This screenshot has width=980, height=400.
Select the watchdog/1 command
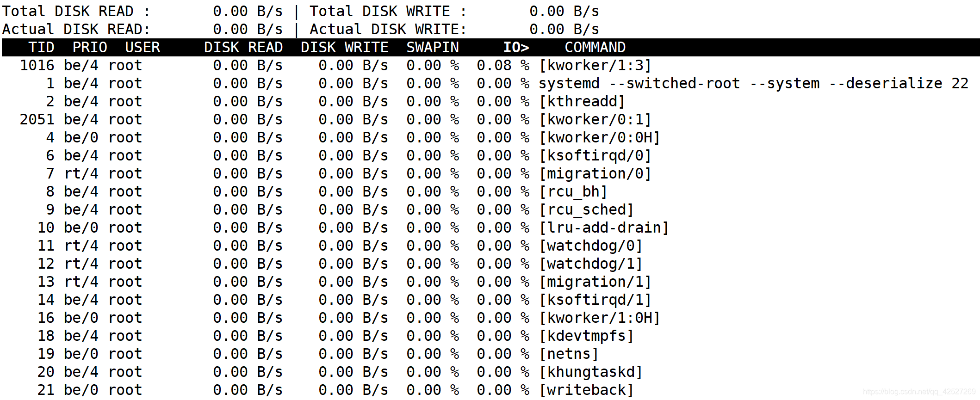click(x=590, y=264)
